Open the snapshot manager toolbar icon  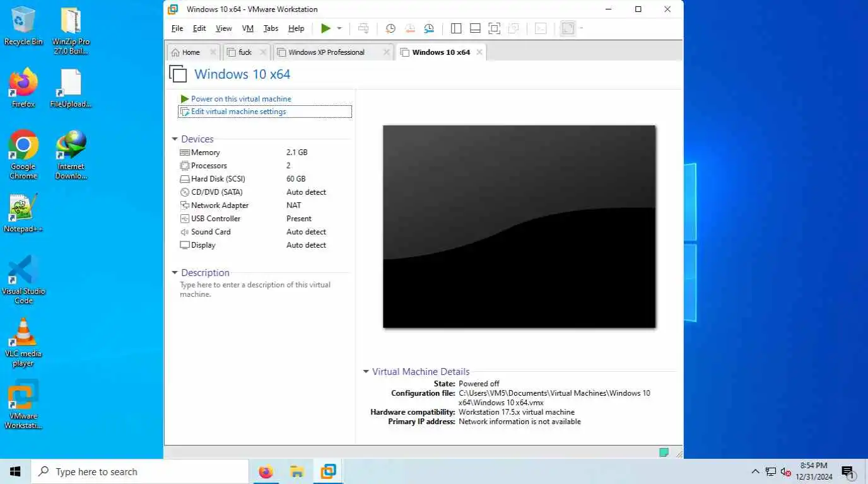click(430, 28)
